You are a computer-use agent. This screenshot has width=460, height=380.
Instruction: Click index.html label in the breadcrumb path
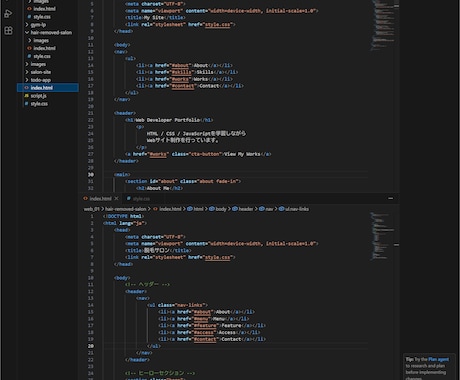(170, 209)
